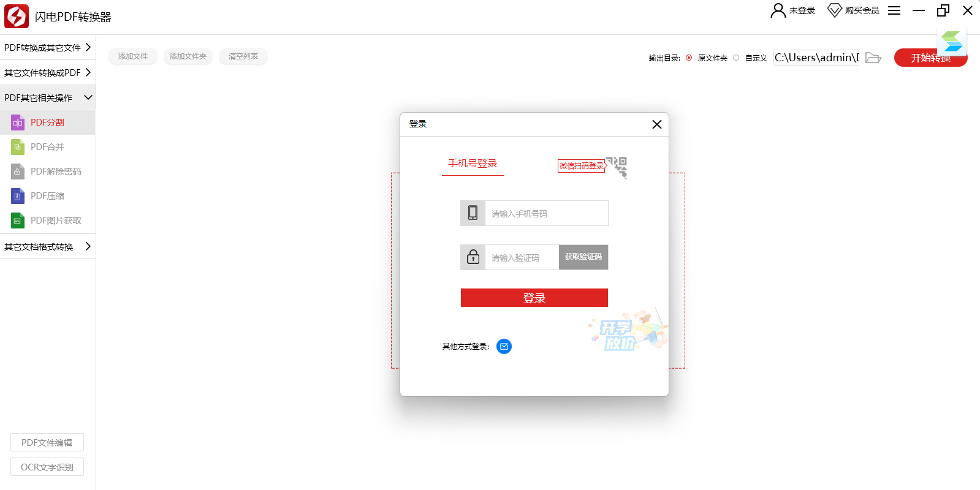Select PDF分割 menu item
Screen dimensions: 980x490
[48, 123]
